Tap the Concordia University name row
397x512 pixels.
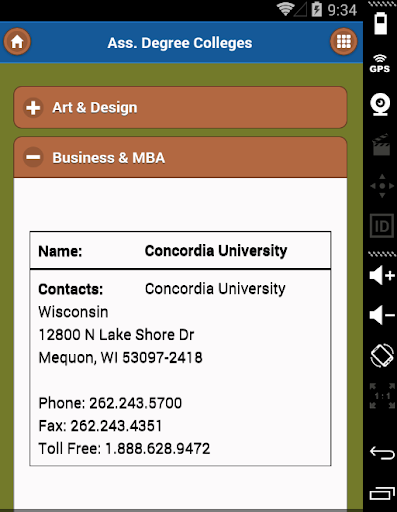(180, 250)
